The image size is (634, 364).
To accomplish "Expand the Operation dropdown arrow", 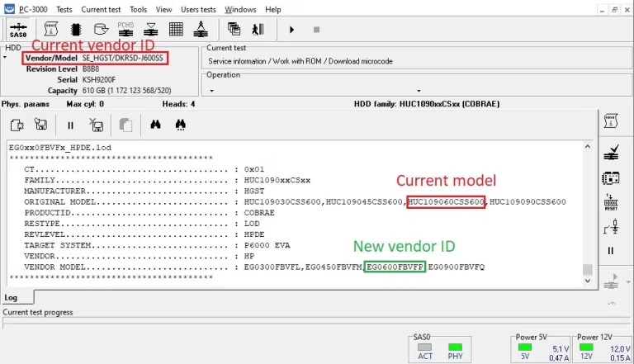I will [211, 91].
